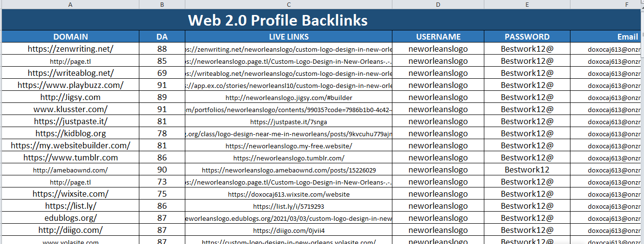Click the https://list.ly/ domain cell
Viewport: 644px width, 244px height.
tap(71, 206)
